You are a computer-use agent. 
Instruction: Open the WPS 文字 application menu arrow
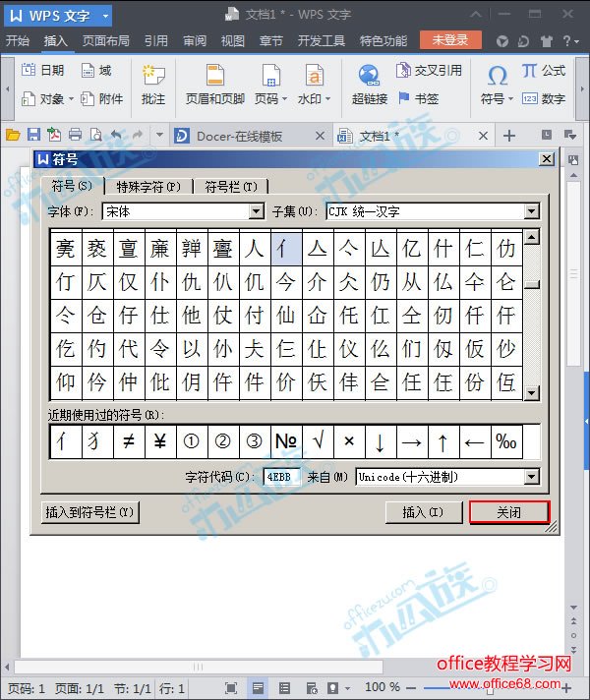106,16
